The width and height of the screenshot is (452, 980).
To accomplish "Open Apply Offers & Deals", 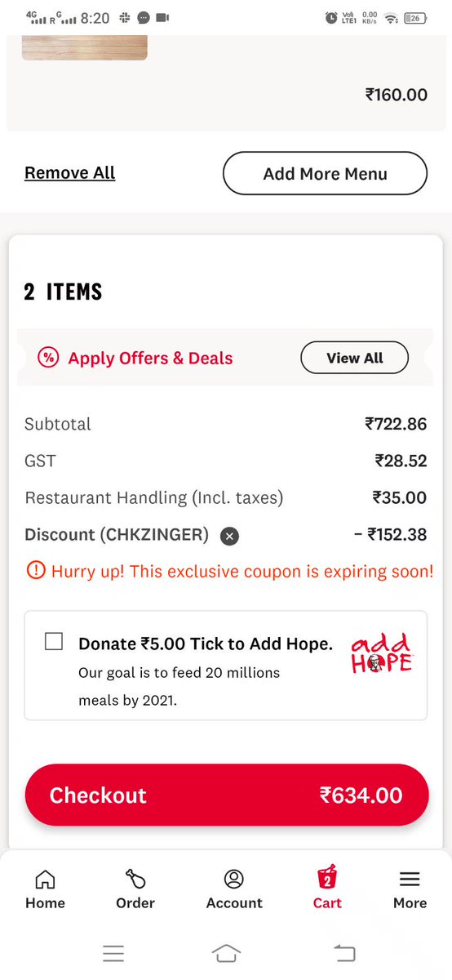I will point(150,359).
